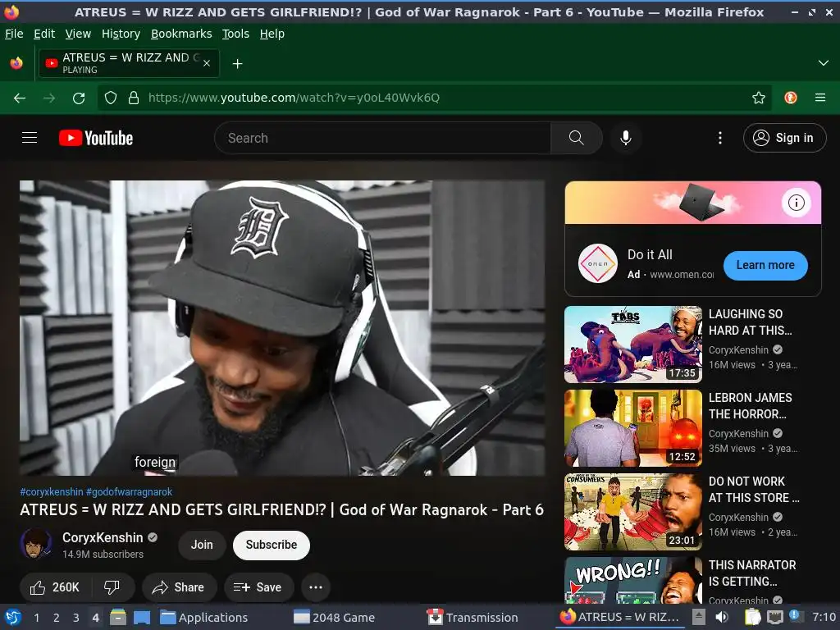840x630 pixels.
Task: Open the Bookmarks menu
Action: (x=181, y=34)
